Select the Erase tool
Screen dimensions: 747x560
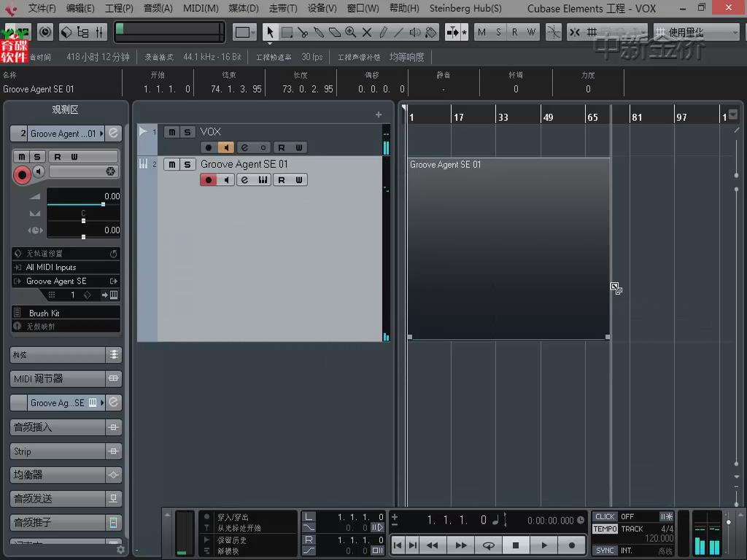point(335,32)
